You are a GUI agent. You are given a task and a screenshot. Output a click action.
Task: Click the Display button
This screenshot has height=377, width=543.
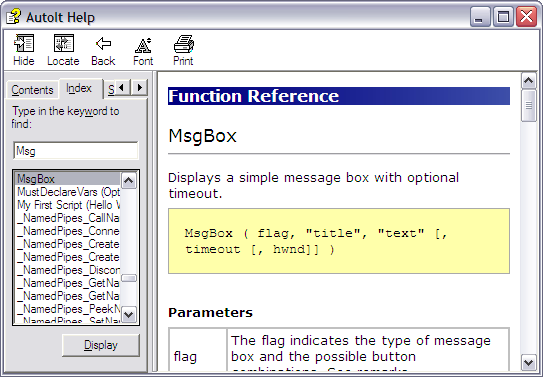pos(101,345)
